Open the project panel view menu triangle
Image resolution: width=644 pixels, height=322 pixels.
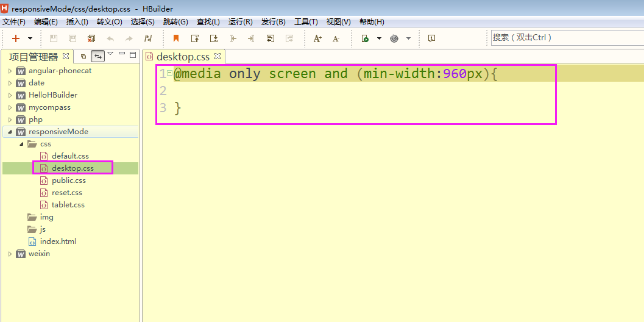click(x=110, y=54)
